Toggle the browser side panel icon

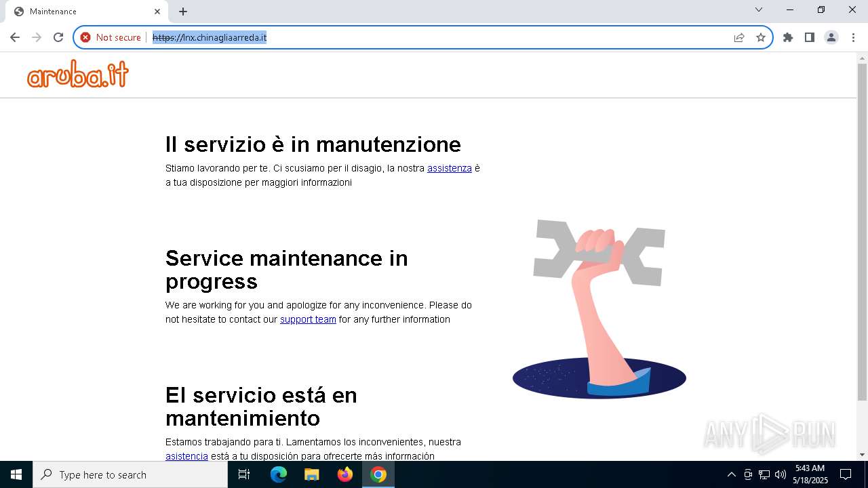(810, 37)
